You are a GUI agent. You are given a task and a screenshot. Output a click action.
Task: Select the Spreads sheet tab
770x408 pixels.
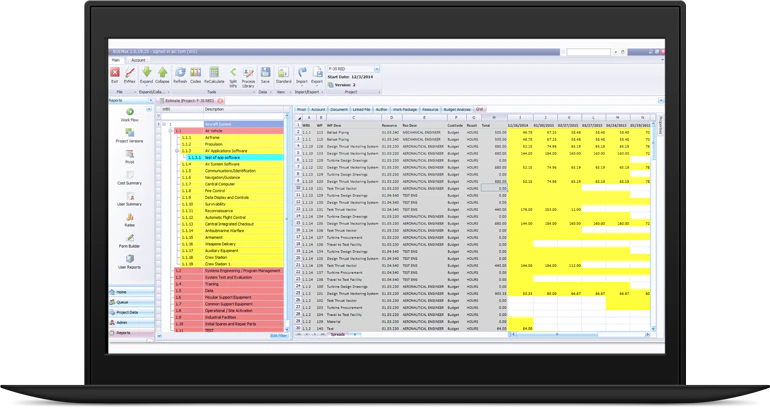[337, 334]
